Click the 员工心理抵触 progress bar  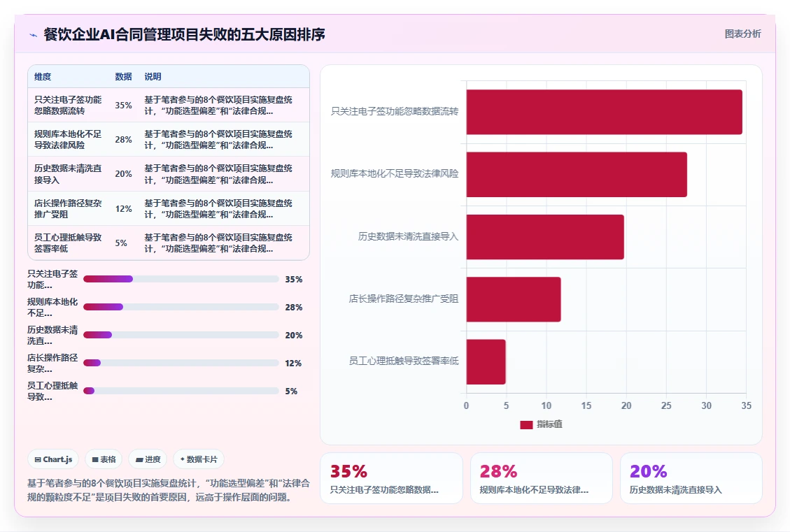click(x=181, y=391)
